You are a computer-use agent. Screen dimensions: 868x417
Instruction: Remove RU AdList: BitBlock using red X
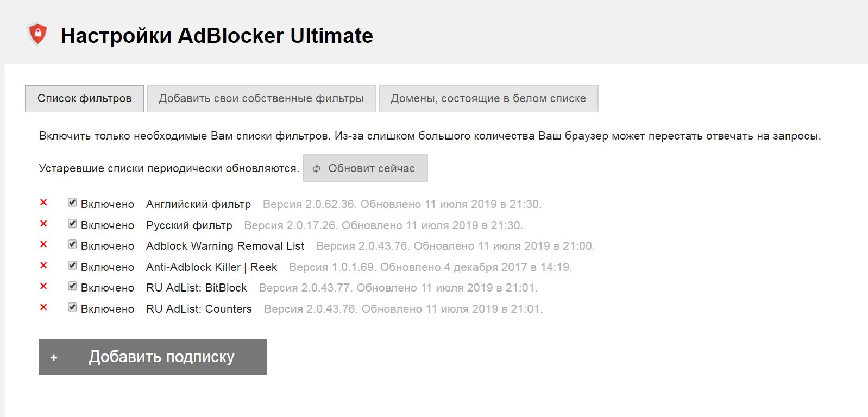click(x=43, y=286)
